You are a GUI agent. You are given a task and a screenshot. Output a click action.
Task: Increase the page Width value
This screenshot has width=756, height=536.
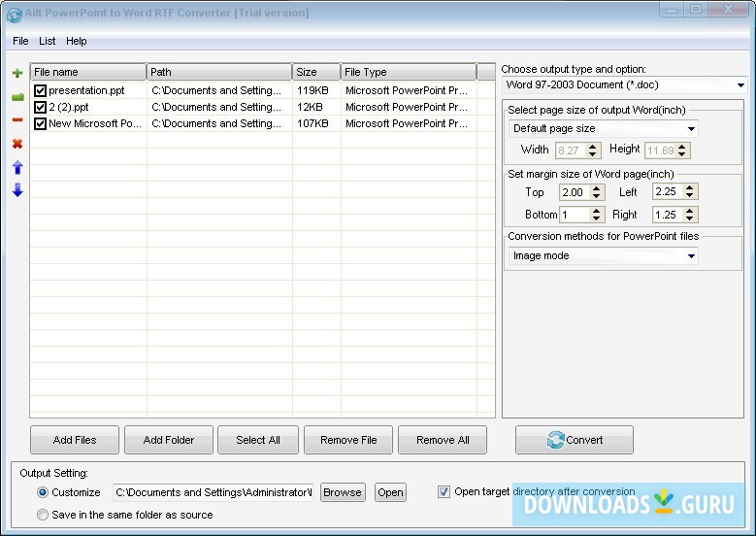[593, 147]
